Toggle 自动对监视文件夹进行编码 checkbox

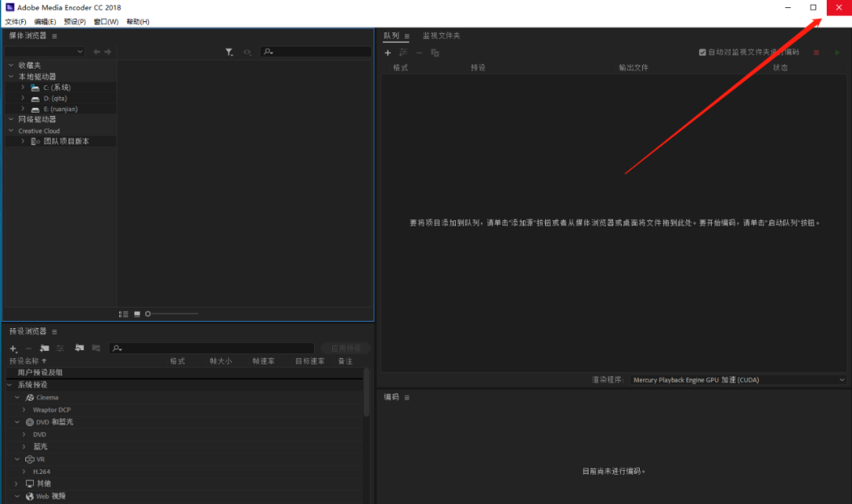pyautogui.click(x=703, y=52)
